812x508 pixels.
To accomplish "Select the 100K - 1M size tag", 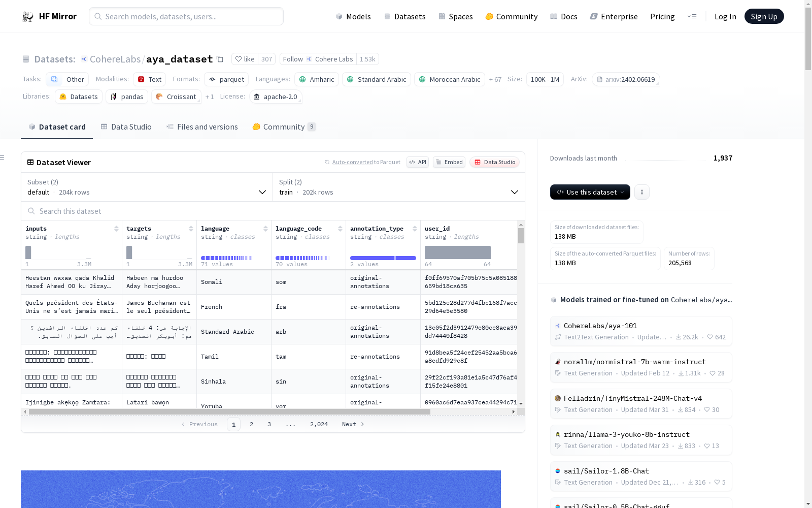I will click(545, 79).
